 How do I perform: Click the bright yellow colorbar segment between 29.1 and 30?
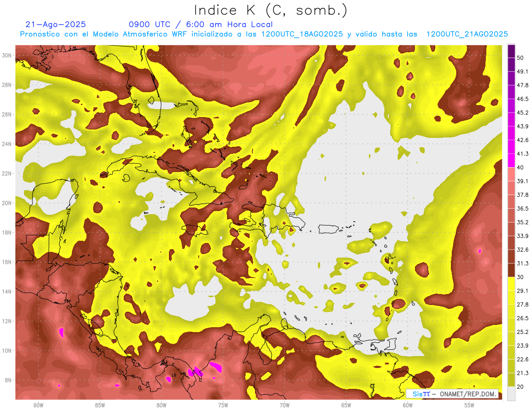pyautogui.click(x=511, y=284)
